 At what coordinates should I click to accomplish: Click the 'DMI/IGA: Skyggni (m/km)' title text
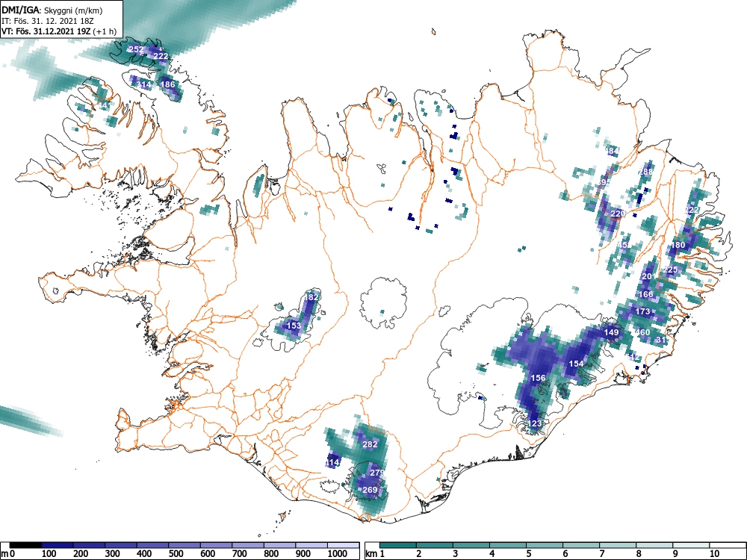(52, 10)
